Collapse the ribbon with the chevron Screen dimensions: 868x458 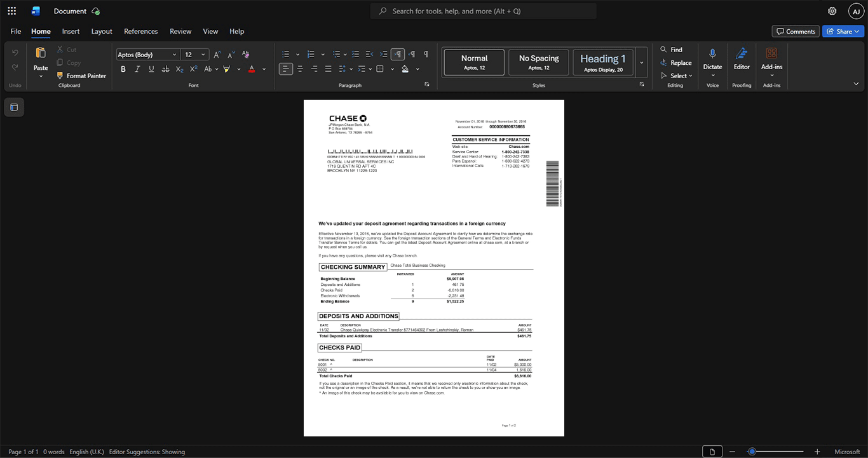click(856, 84)
